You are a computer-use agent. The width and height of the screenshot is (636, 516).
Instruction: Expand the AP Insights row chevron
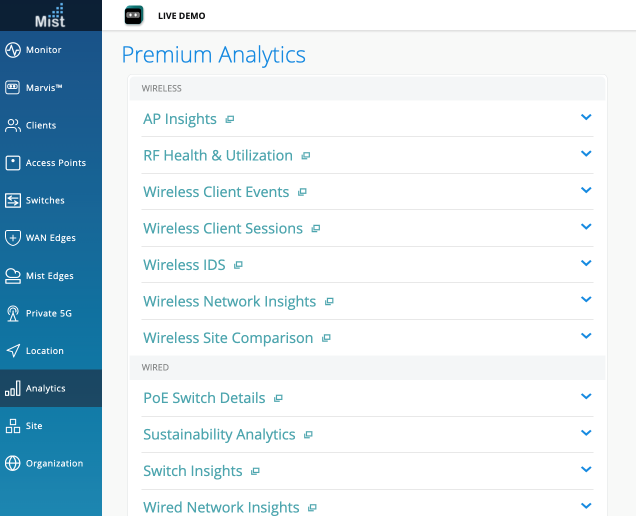586,117
